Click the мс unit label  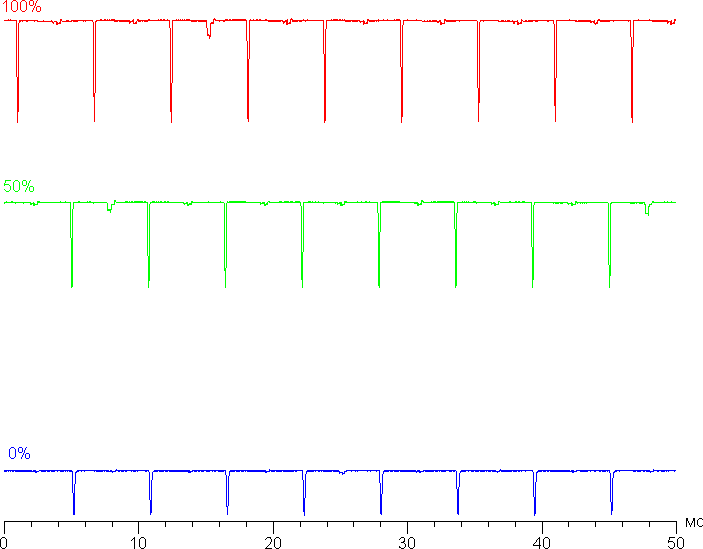point(694,522)
